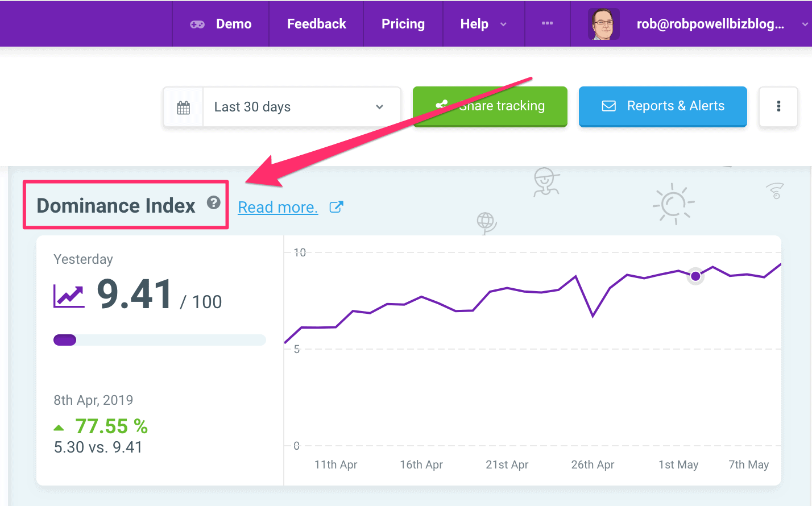812x506 pixels.
Task: Click the Dominance Index help question mark
Action: pyautogui.click(x=213, y=202)
